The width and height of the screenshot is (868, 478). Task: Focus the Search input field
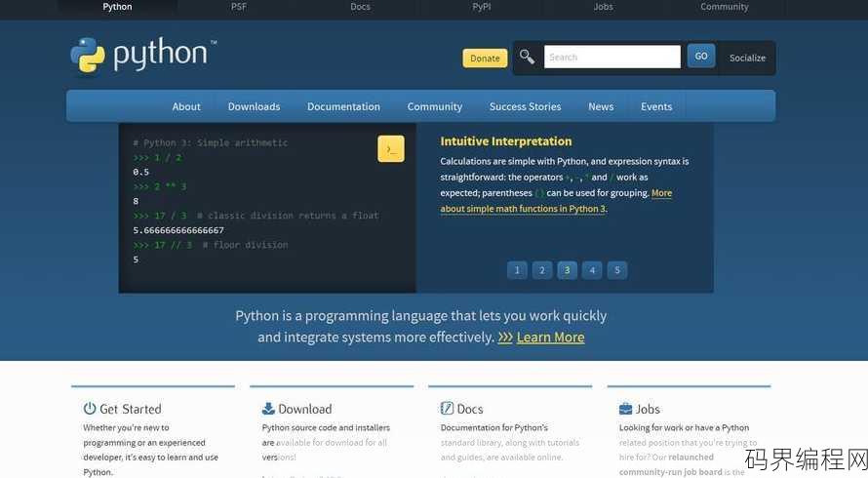[x=612, y=57]
